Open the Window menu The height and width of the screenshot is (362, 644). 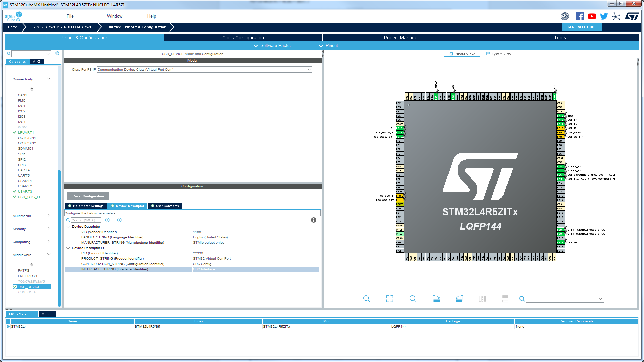[x=115, y=16]
